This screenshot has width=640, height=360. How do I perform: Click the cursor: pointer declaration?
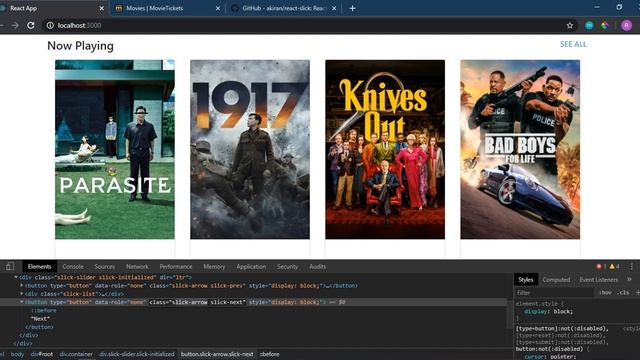click(x=550, y=357)
